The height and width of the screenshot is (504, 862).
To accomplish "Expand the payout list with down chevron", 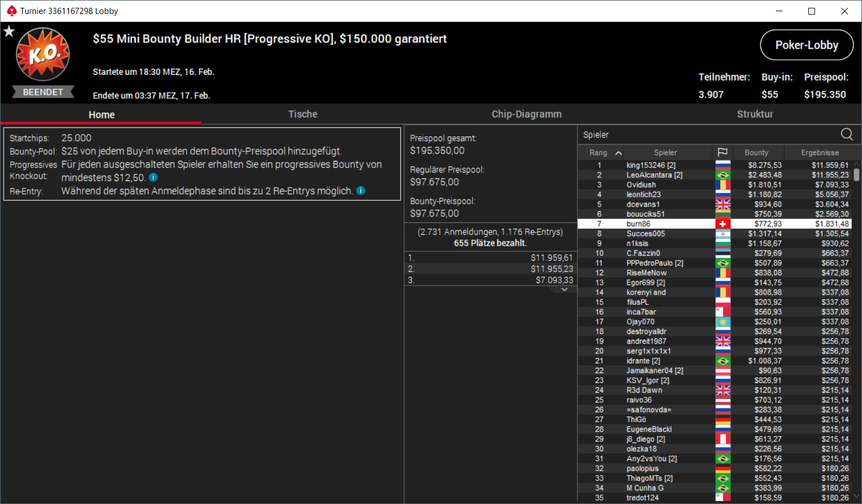I will pyautogui.click(x=564, y=289).
